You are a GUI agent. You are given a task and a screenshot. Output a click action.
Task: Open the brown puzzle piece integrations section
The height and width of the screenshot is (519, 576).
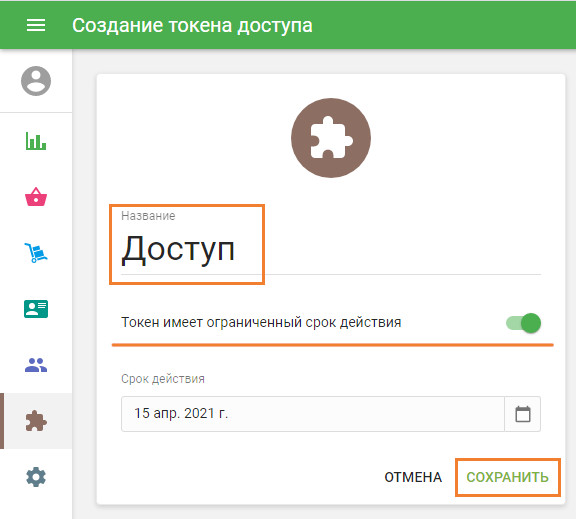[36, 421]
